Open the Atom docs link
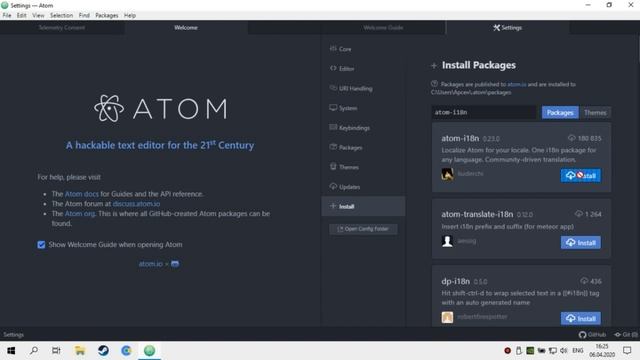This screenshot has width=640, height=360. pos(82,194)
